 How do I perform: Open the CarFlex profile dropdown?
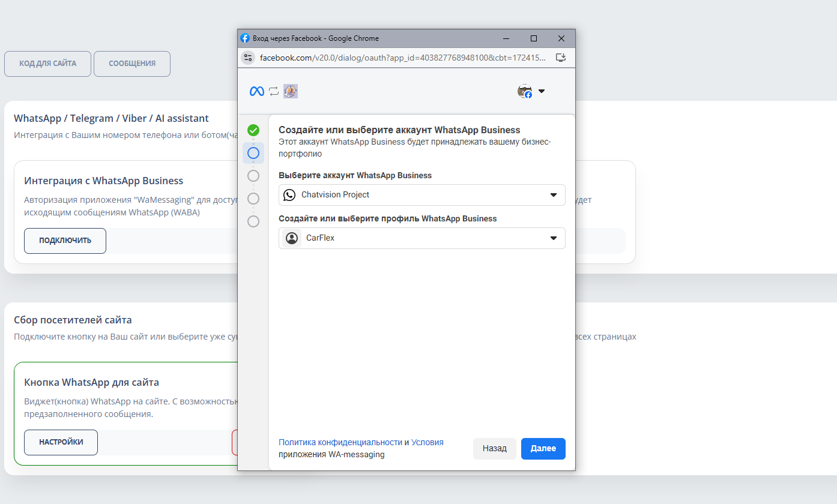pos(422,238)
